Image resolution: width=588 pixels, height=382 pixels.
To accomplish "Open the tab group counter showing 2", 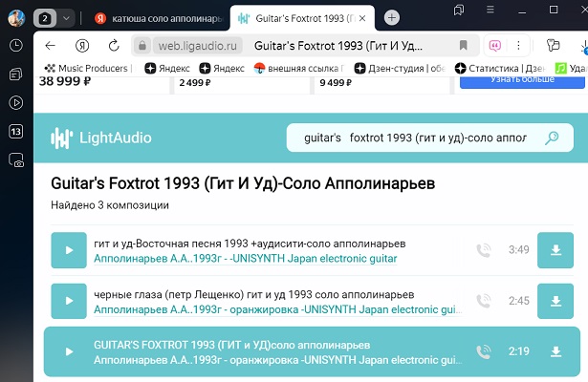I will tap(45, 18).
